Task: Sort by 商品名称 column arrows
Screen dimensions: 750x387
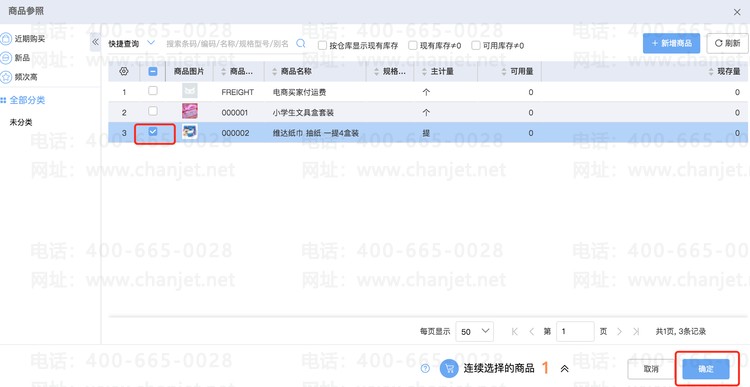Action: click(274, 71)
